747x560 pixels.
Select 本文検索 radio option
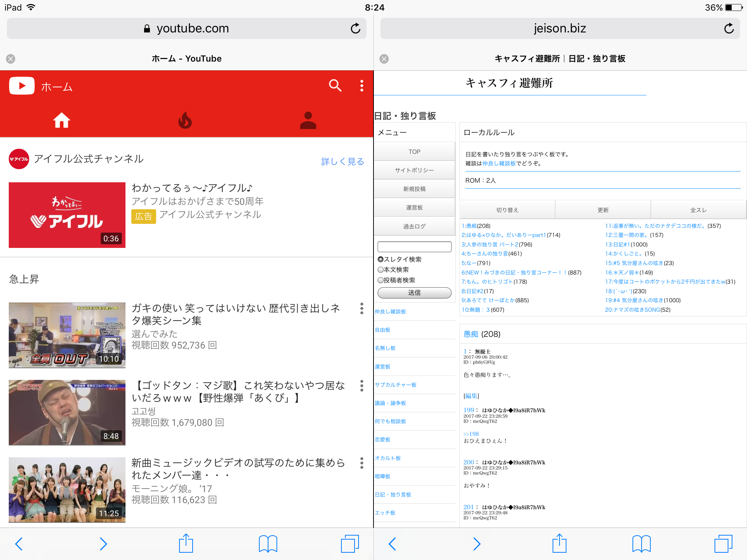point(381,270)
